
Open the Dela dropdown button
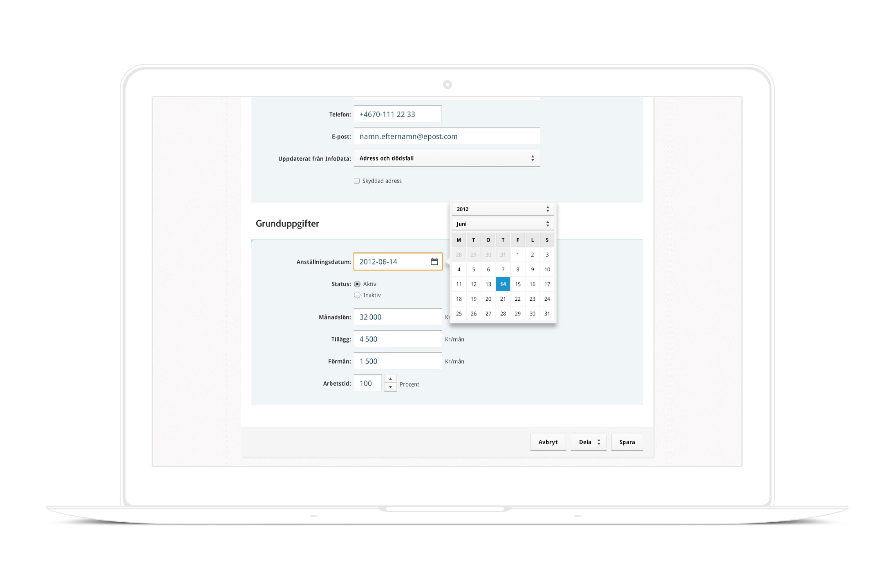(x=588, y=442)
